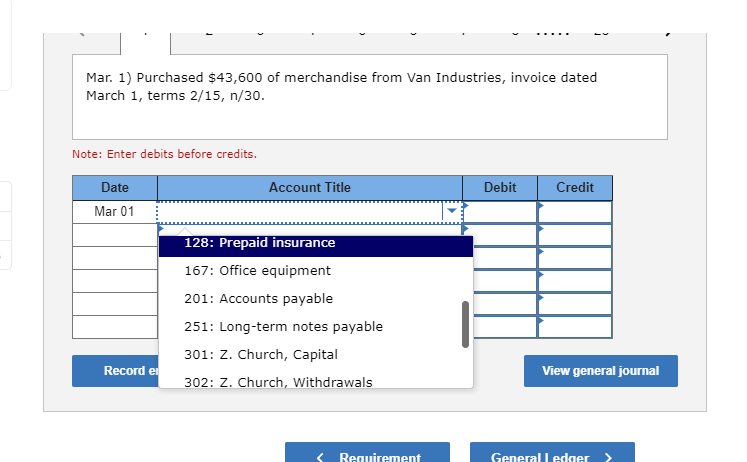Click the left chevron on Requirement button
Screen dimensions: 747x462
pos(320,457)
